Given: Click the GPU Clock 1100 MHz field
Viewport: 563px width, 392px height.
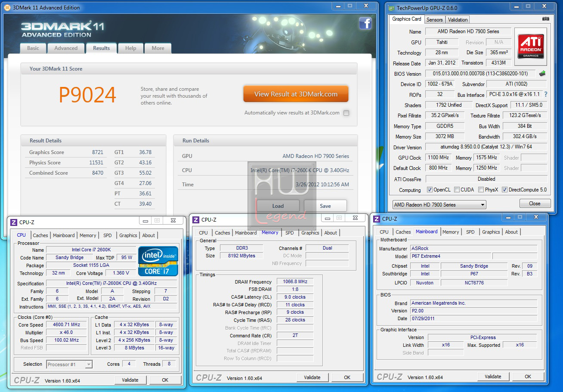Looking at the screenshot, I should click(439, 157).
